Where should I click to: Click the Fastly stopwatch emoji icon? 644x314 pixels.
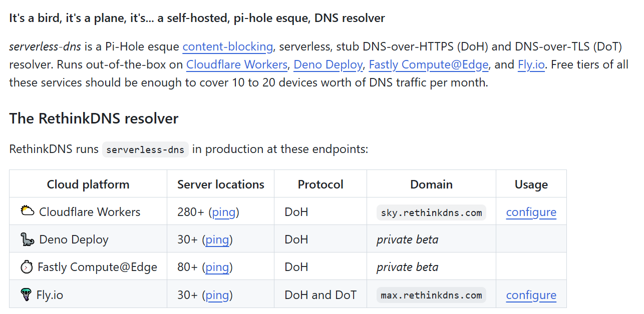[27, 267]
